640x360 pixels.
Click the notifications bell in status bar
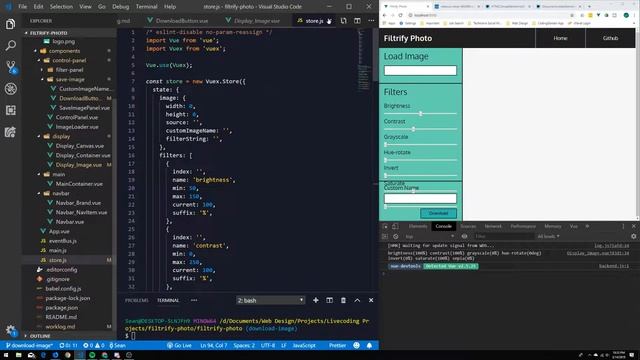(x=369, y=345)
